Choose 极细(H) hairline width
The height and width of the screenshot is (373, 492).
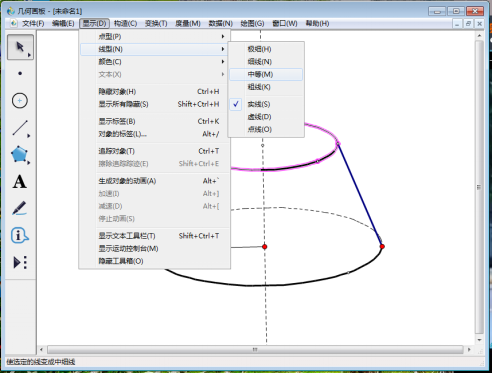point(266,49)
